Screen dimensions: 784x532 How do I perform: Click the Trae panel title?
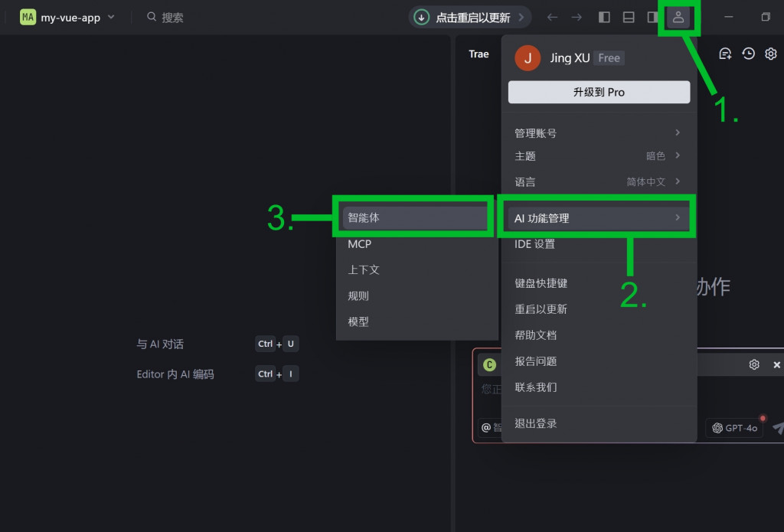(x=479, y=54)
